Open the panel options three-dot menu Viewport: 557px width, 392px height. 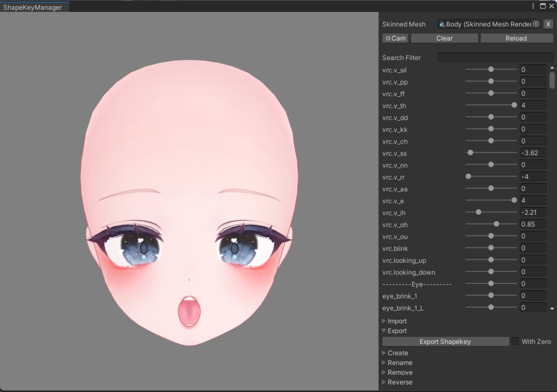[x=532, y=5]
